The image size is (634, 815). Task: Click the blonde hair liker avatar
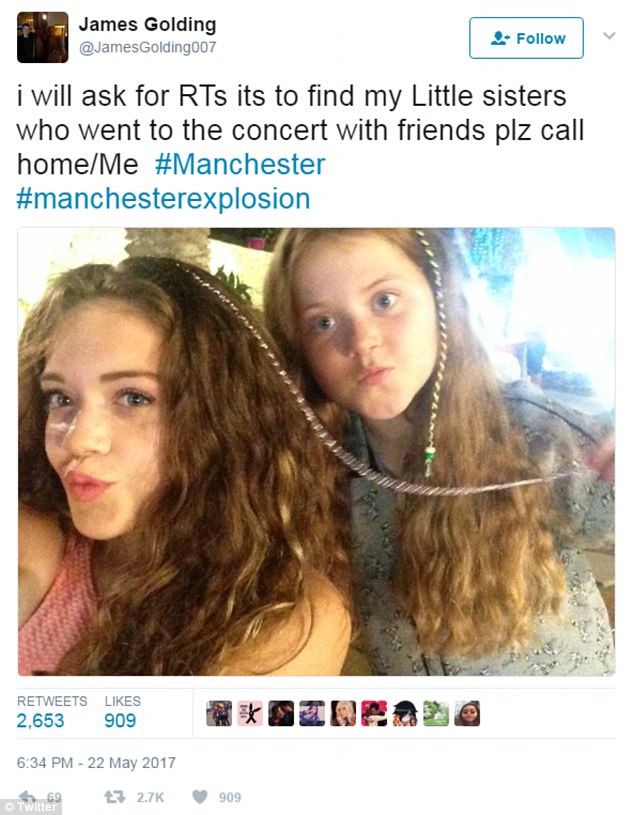click(x=343, y=713)
